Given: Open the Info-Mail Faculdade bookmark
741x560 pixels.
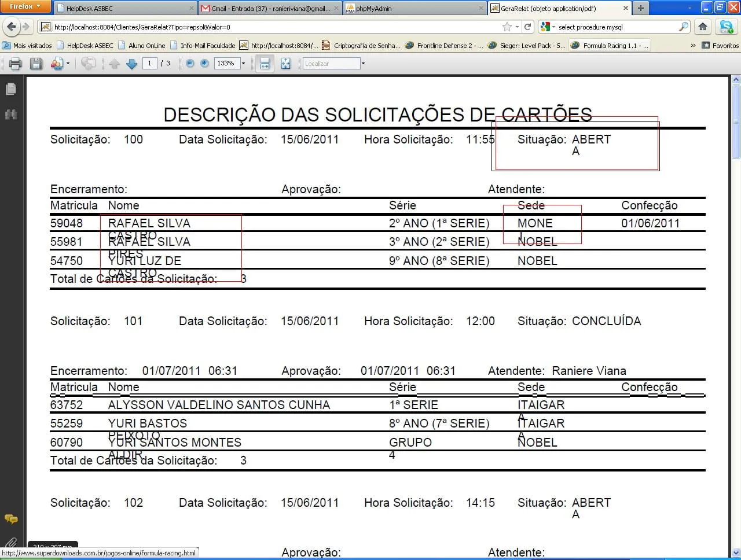Looking at the screenshot, I should click(x=203, y=46).
